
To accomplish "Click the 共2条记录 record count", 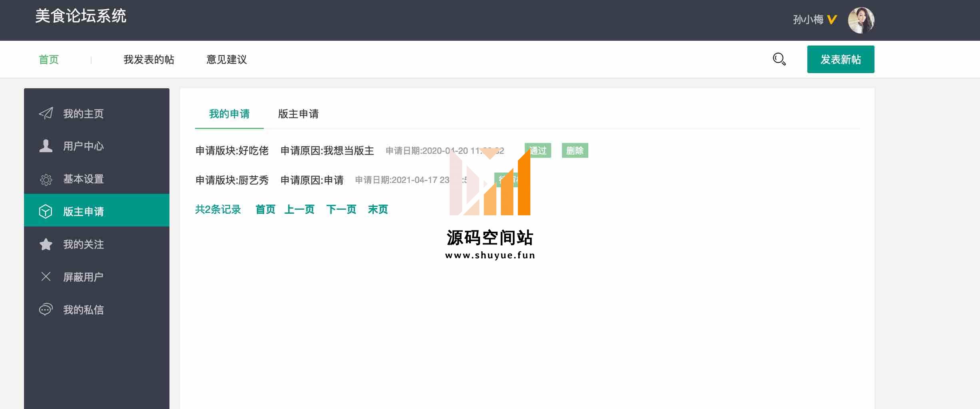I will (218, 209).
